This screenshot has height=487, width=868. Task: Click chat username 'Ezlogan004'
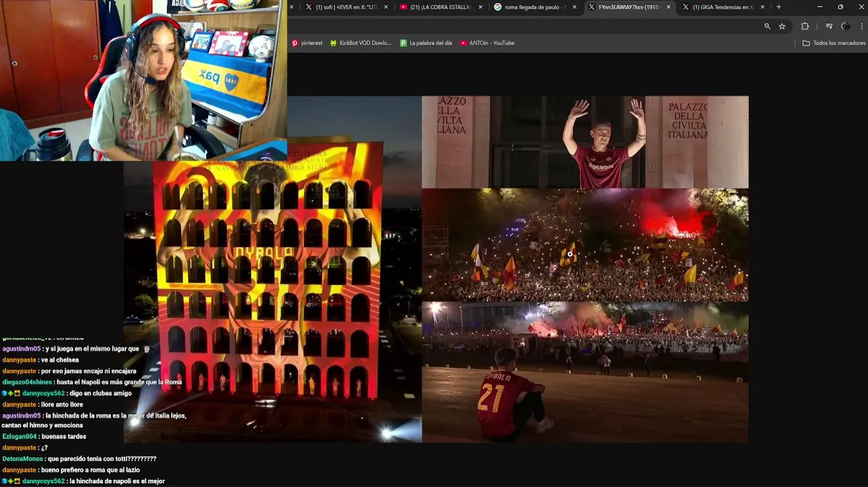point(20,437)
